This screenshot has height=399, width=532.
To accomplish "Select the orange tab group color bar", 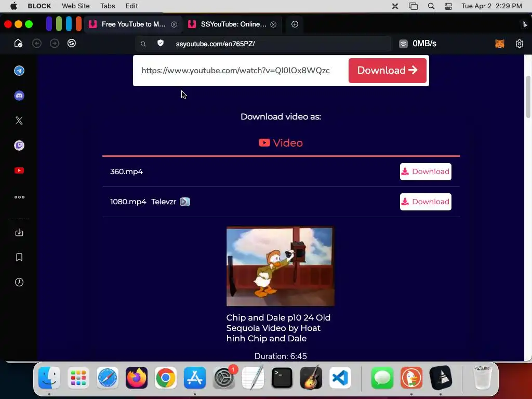I will [x=79, y=24].
